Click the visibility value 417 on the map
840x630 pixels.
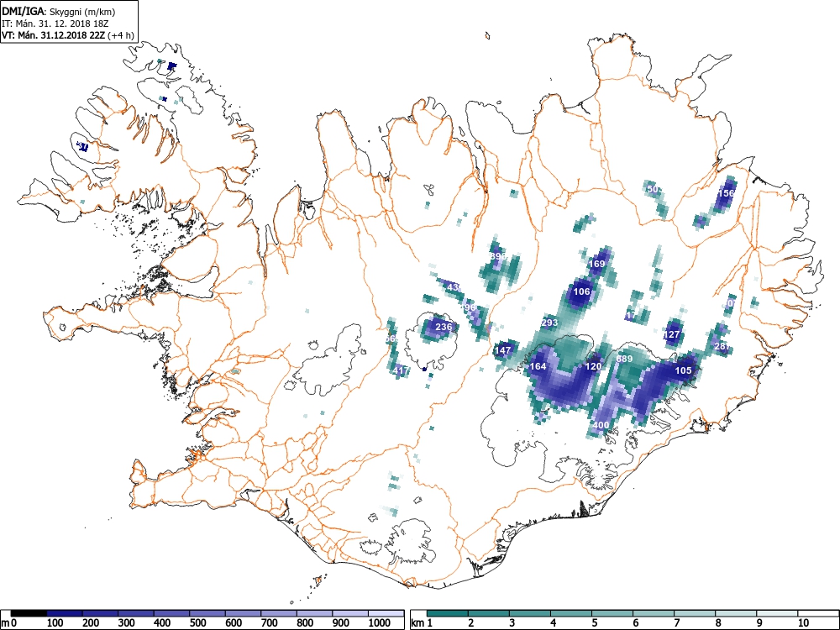point(401,370)
